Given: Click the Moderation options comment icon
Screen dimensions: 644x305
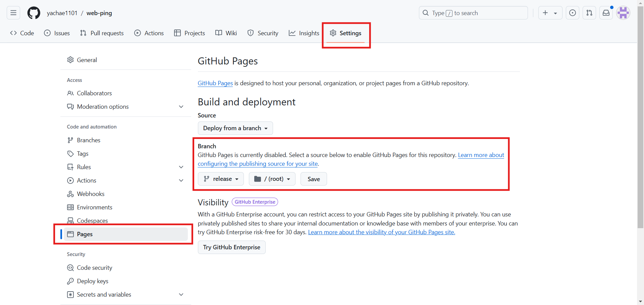Looking at the screenshot, I should pyautogui.click(x=70, y=107).
